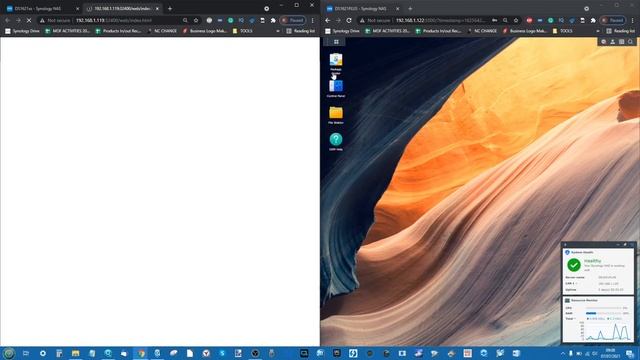Open Synology Drive bookmark in left window
The width and height of the screenshot is (640, 360).
pos(22,31)
